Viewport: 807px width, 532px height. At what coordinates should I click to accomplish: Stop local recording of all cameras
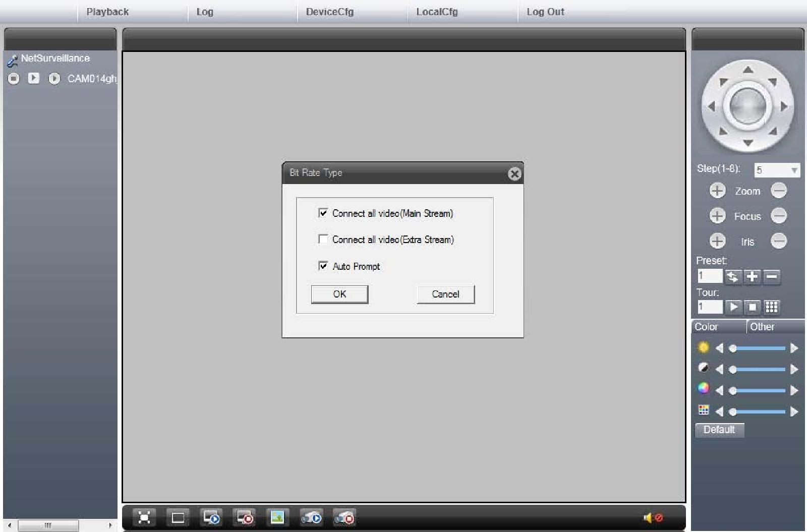click(344, 517)
